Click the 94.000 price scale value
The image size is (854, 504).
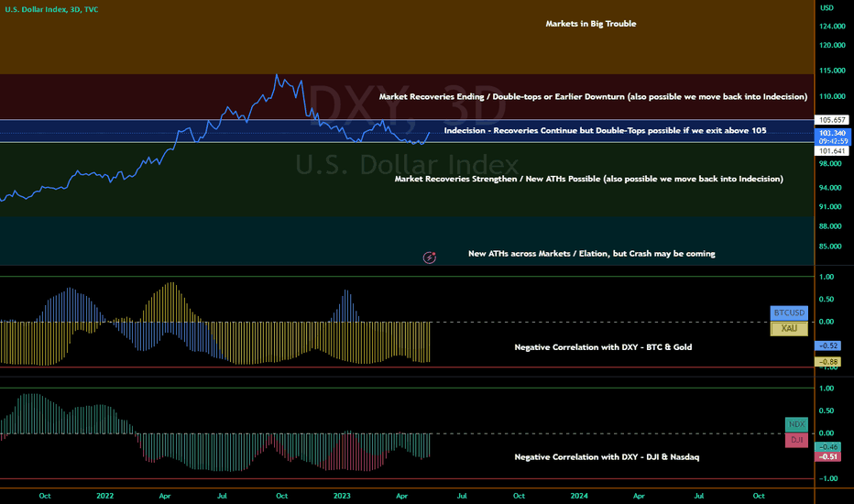[830, 188]
